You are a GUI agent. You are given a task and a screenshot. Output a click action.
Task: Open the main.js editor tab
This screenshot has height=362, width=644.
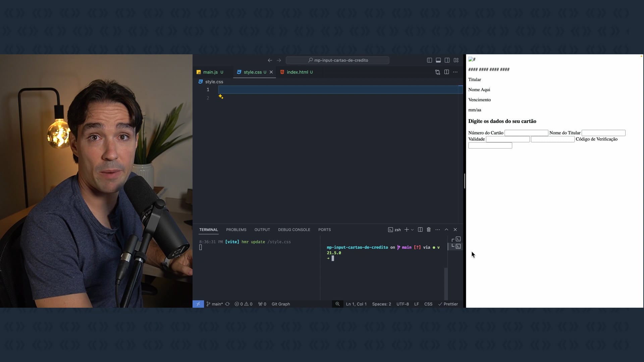click(x=210, y=72)
